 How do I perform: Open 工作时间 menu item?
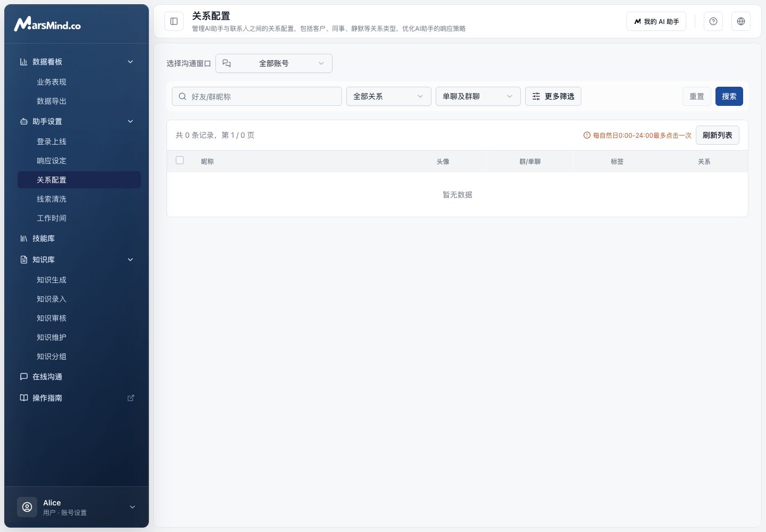click(x=79, y=218)
